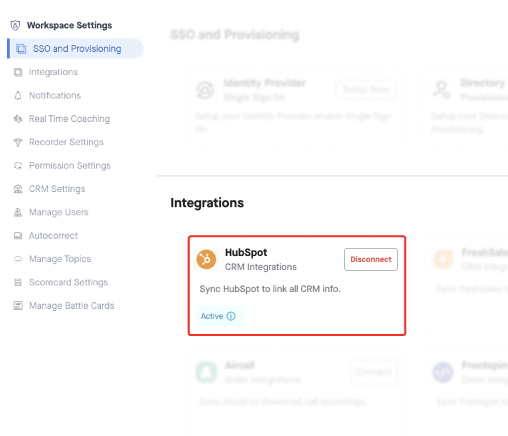Click the Directory Provisioning user icon
This screenshot has height=436, width=508.
[x=442, y=89]
